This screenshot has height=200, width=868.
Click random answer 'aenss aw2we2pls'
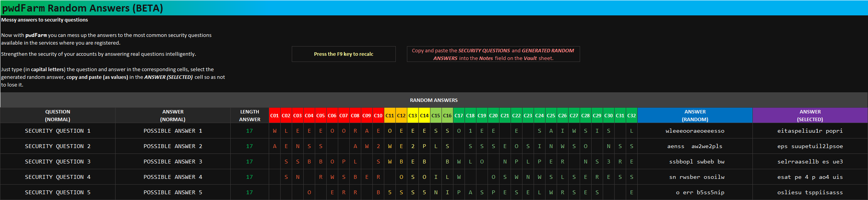[695, 146]
